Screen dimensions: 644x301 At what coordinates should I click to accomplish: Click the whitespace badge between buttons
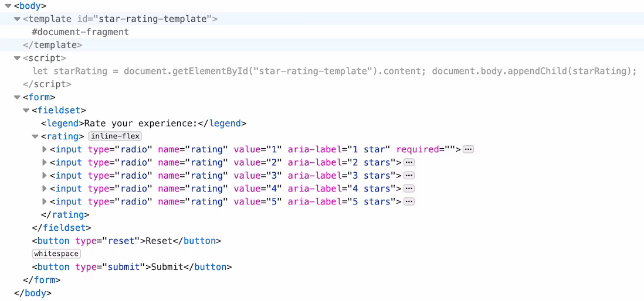[56, 254]
